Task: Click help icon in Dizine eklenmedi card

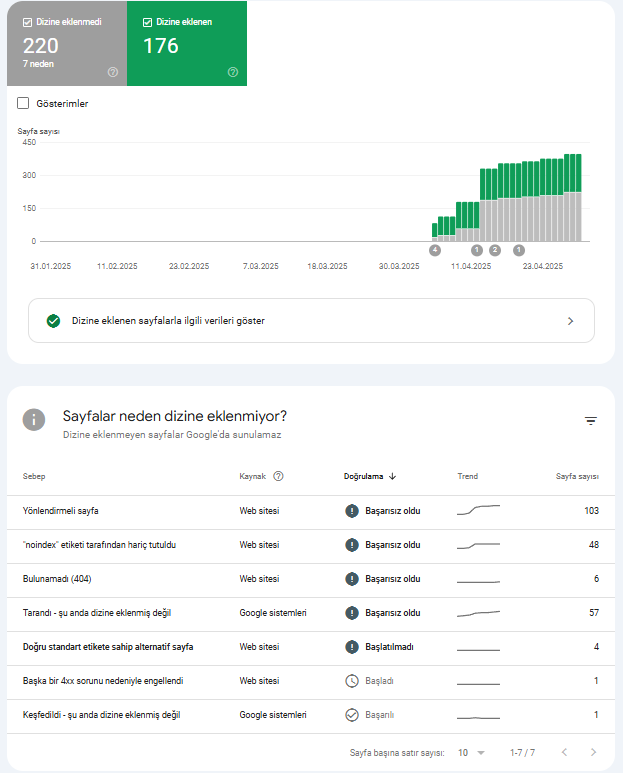Action: tap(113, 72)
